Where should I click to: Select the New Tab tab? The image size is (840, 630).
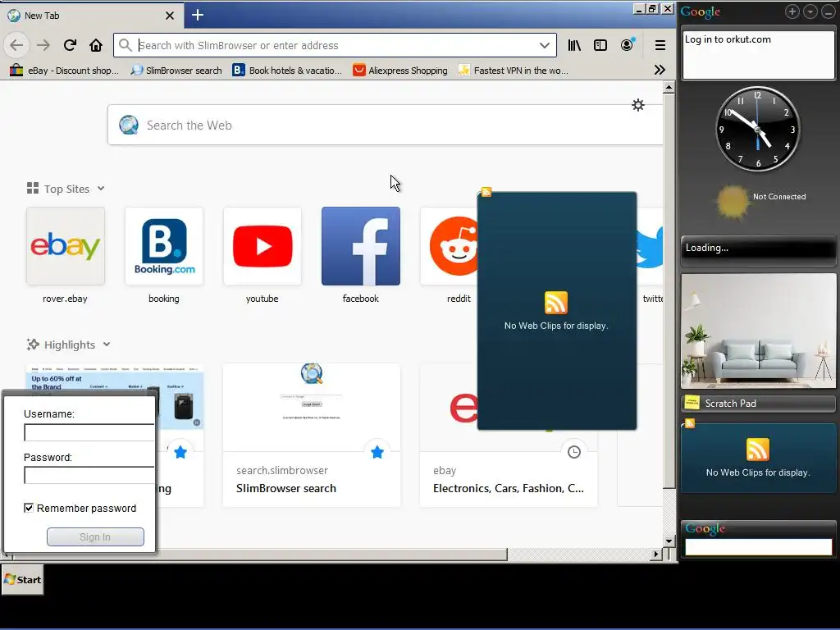(92, 16)
